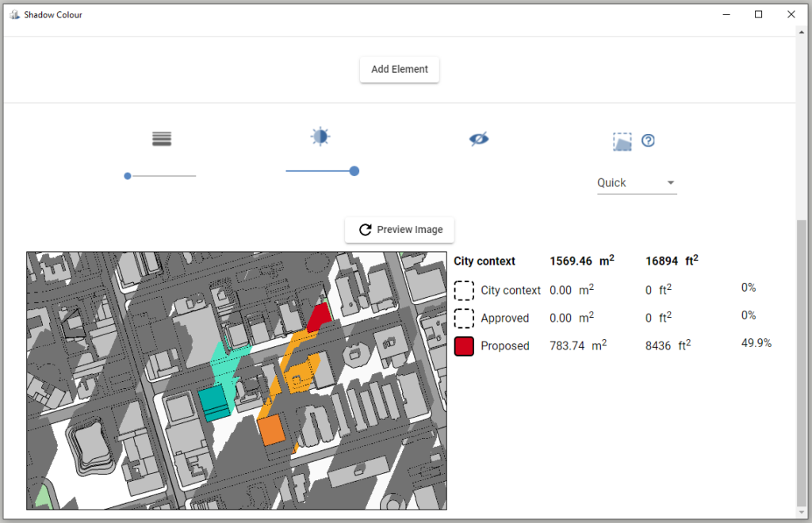Click the dropdown arrow beside Quick
The width and height of the screenshot is (812, 523).
[672, 182]
